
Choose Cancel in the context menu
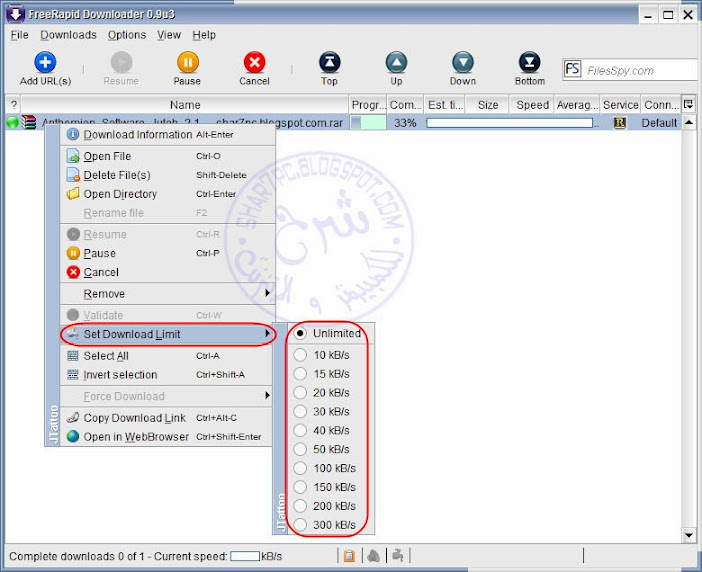167,272
